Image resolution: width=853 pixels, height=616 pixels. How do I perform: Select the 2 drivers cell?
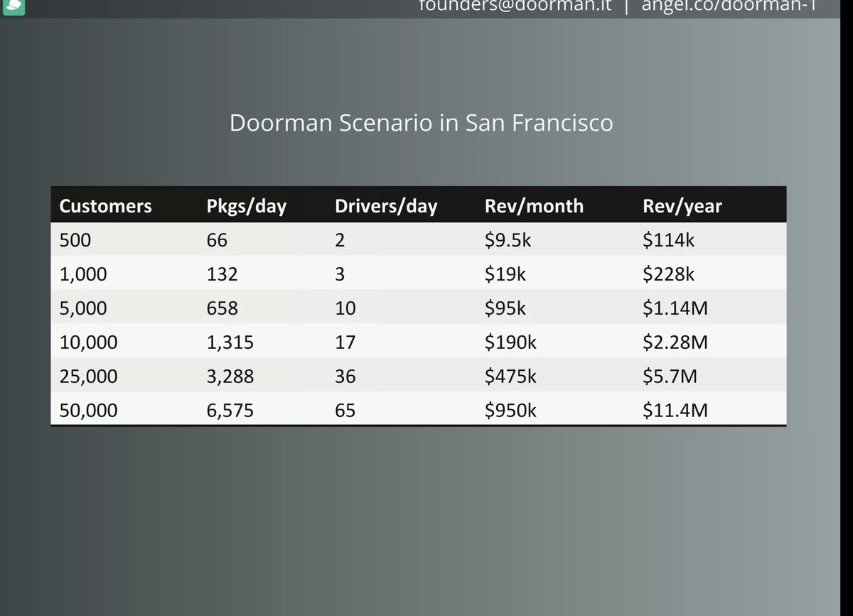click(340, 240)
